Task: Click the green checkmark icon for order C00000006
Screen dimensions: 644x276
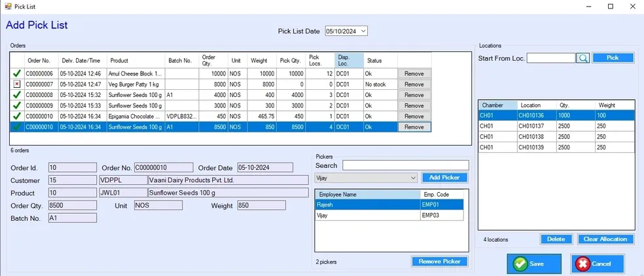Action: pos(17,73)
